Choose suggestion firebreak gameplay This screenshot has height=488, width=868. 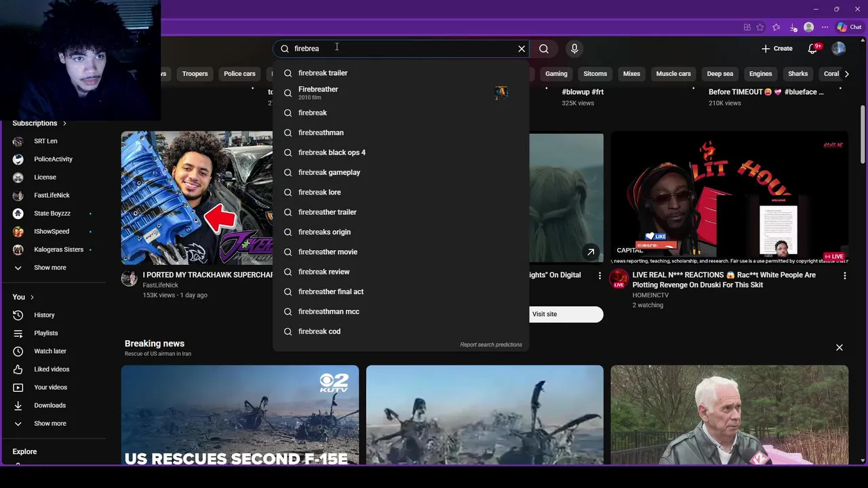pos(401,172)
